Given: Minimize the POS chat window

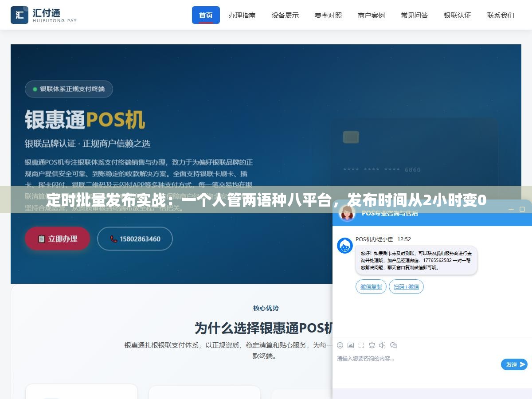Looking at the screenshot, I should pos(511,209).
